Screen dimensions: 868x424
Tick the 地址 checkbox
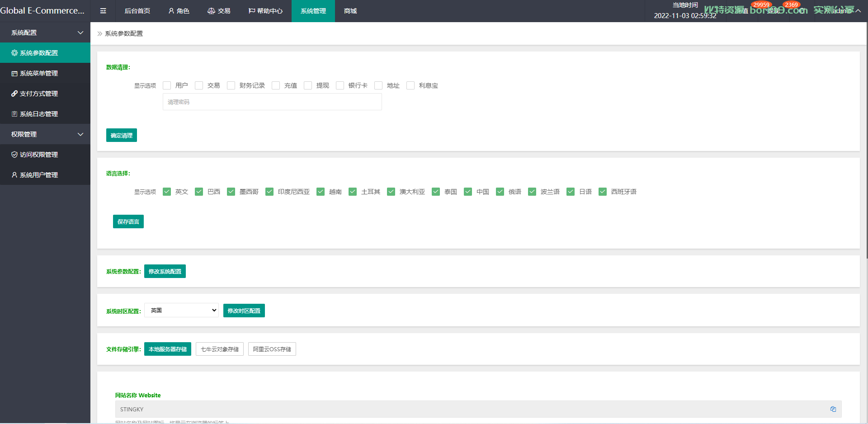tap(378, 85)
